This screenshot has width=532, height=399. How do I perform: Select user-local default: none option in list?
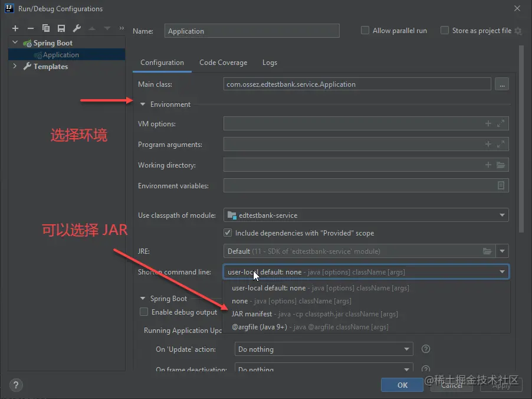[366, 288]
